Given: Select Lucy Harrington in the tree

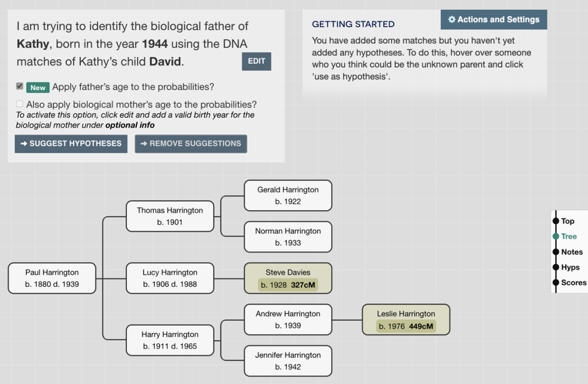Looking at the screenshot, I should [x=170, y=278].
